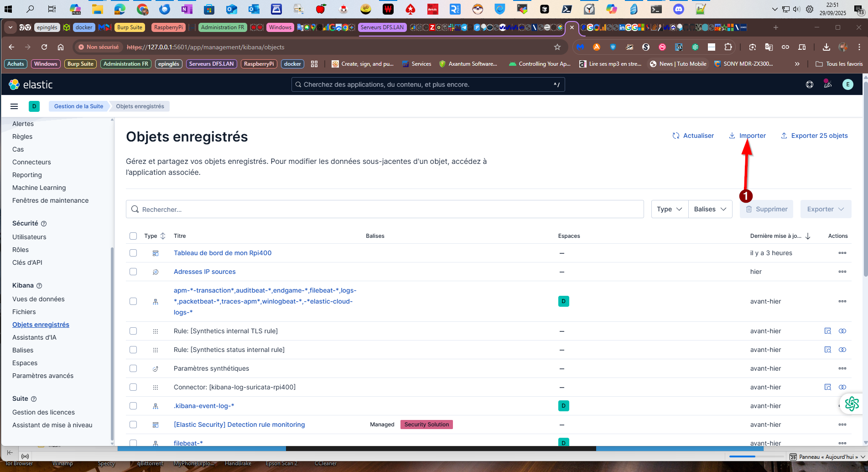This screenshot has width=868, height=472.
Task: Reload the page with browser refresh icon
Action: 44,47
